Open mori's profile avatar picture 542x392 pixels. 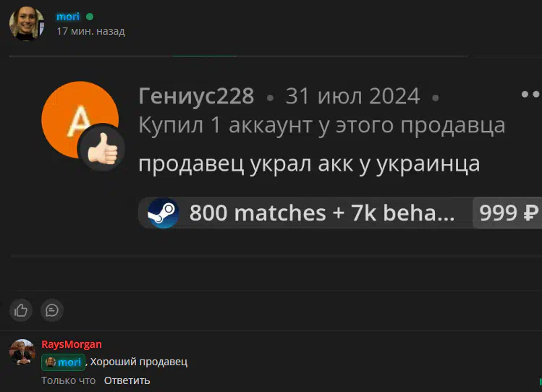tap(27, 23)
